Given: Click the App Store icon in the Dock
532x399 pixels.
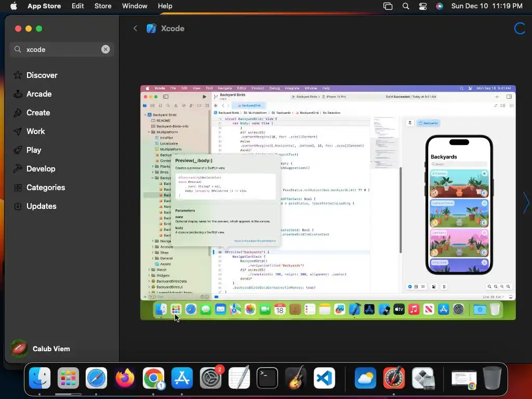Looking at the screenshot, I should pos(182,378).
